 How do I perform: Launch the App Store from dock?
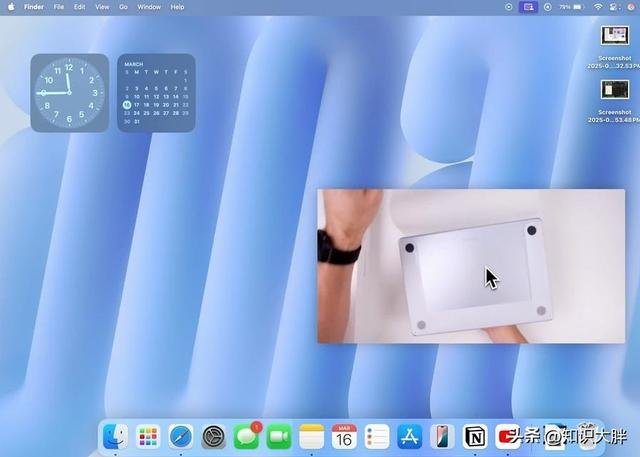pyautogui.click(x=410, y=436)
